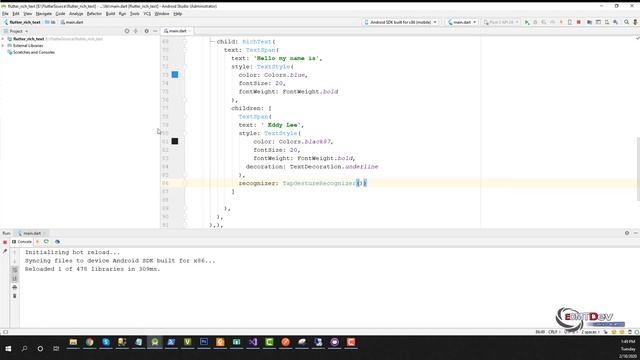
Task: Click the 'Hello my name is' string
Action: 286,58
